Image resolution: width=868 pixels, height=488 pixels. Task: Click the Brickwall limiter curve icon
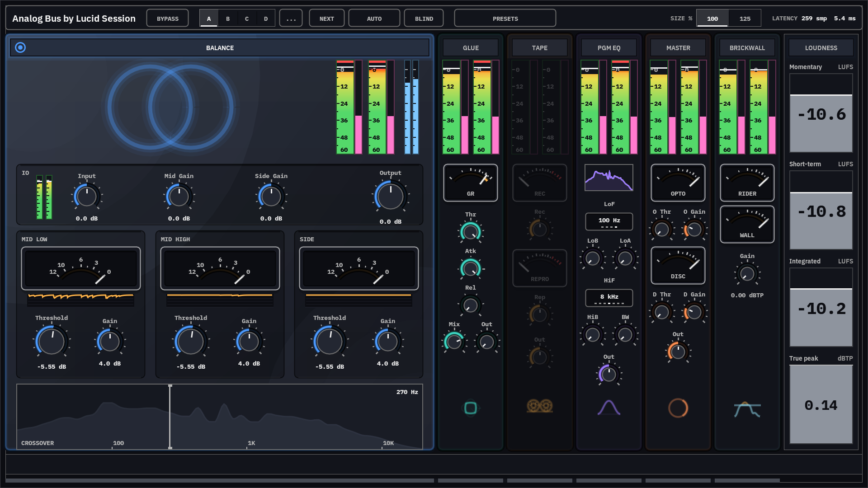tap(747, 409)
